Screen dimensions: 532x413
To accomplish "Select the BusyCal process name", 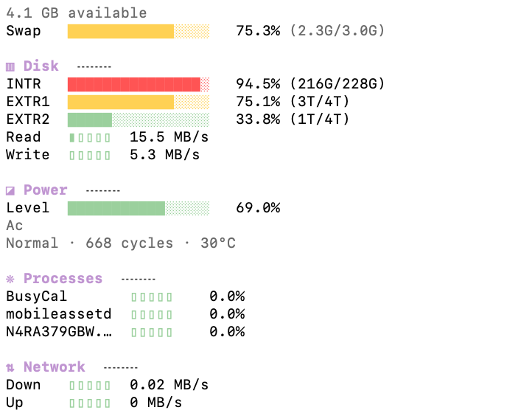I will (x=37, y=296).
